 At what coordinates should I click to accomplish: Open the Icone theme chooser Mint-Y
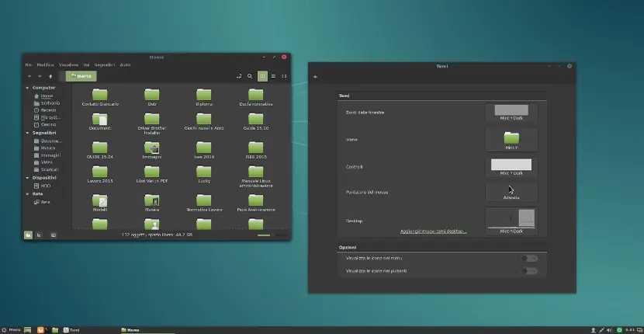511,140
